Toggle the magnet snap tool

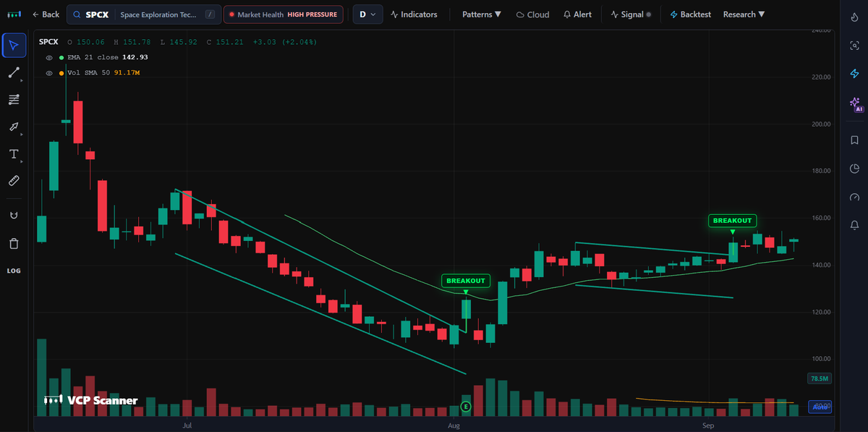(14, 216)
